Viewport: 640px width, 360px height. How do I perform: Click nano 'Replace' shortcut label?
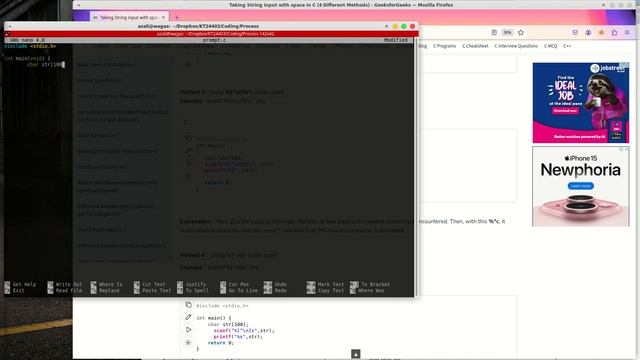point(109,291)
